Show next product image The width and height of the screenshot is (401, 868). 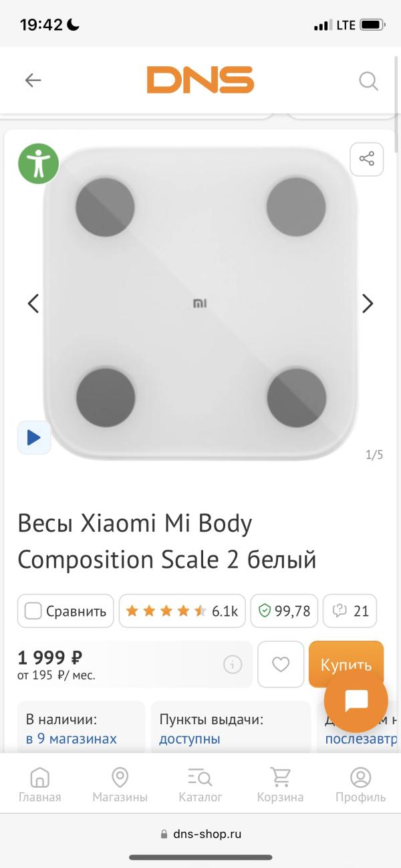click(x=368, y=304)
